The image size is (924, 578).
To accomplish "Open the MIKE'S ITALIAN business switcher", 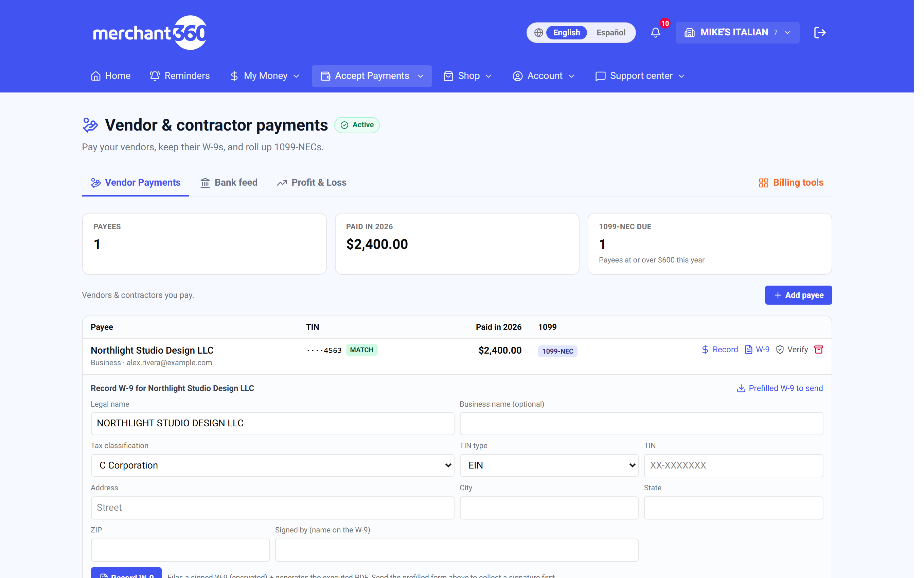I will 737,33.
